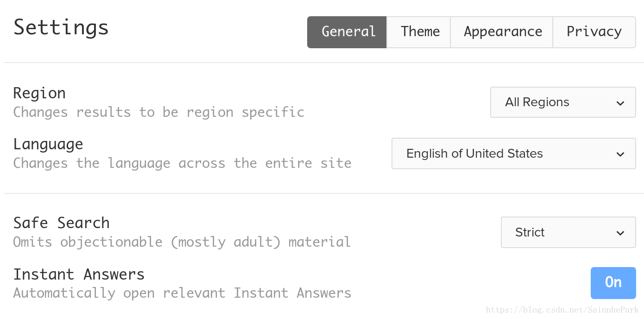
Task: Click the "Automatically open relevant Instant Answers" description
Action: point(182,293)
